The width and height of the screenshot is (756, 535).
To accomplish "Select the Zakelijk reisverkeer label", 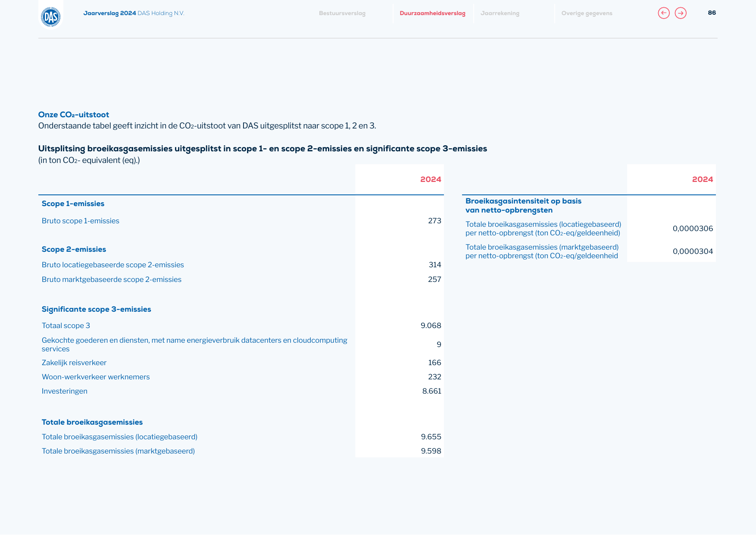I will pos(74,363).
